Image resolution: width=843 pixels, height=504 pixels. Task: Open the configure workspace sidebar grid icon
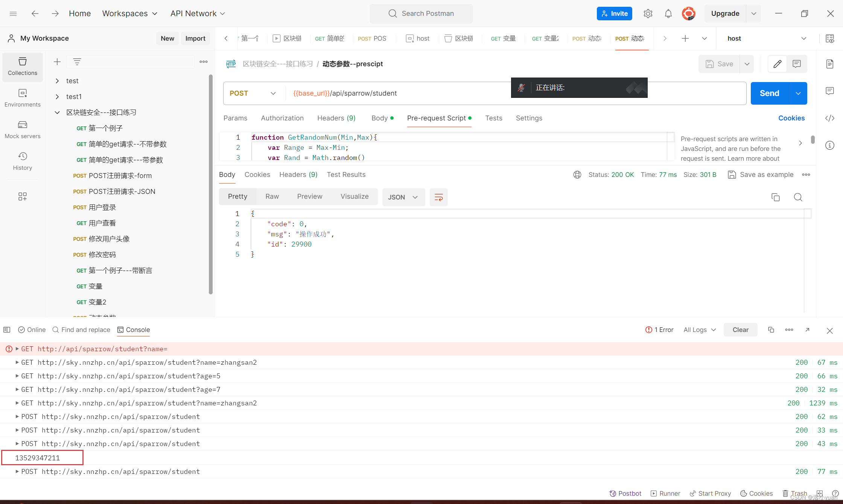(23, 196)
